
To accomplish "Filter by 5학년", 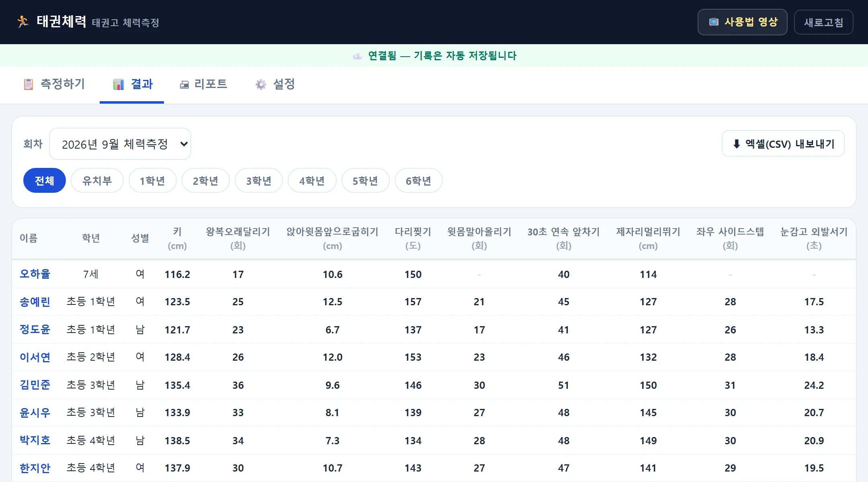I will (x=366, y=180).
